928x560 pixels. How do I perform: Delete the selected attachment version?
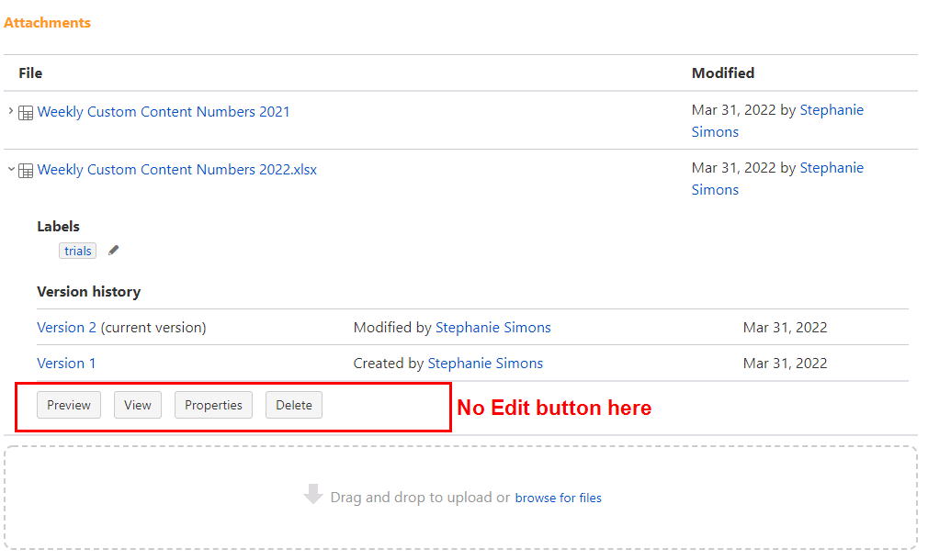click(293, 404)
